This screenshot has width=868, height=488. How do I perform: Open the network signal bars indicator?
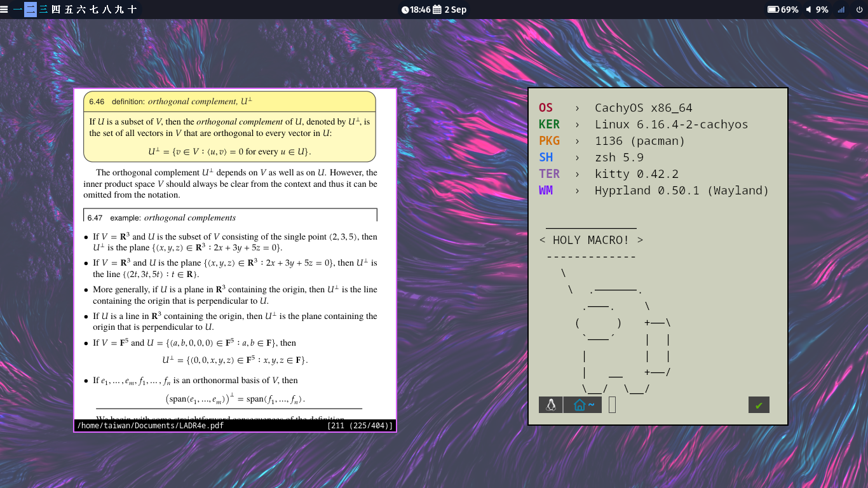tap(841, 10)
